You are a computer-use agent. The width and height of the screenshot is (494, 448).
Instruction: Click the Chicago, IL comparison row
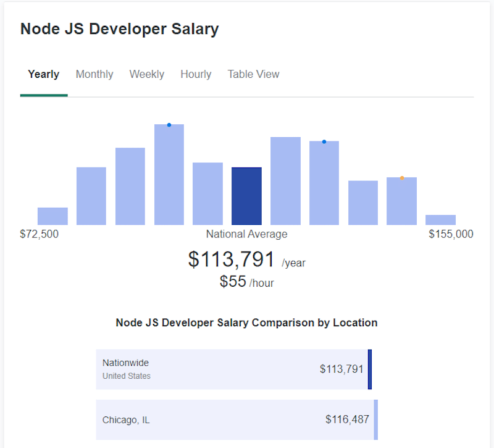pos(235,420)
